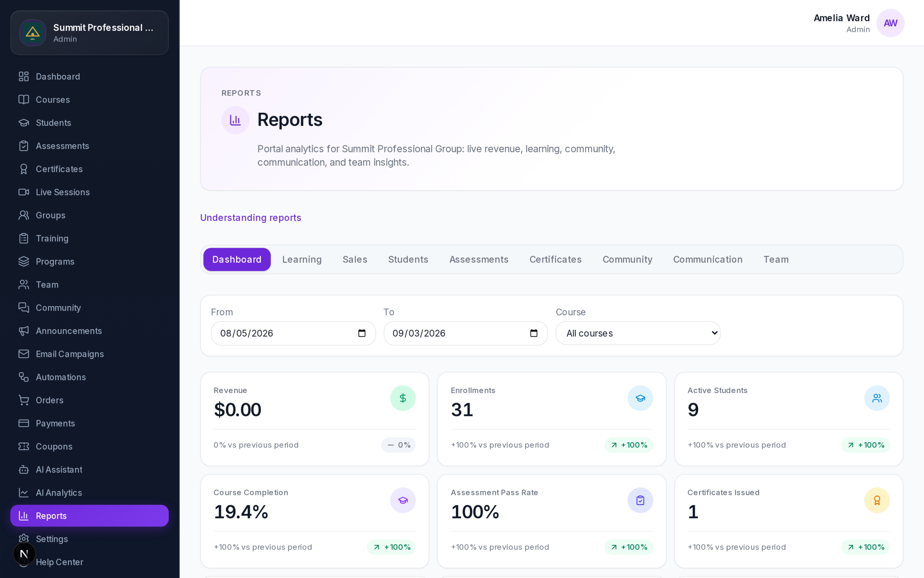Click the Revenue 0% change badge

(398, 445)
